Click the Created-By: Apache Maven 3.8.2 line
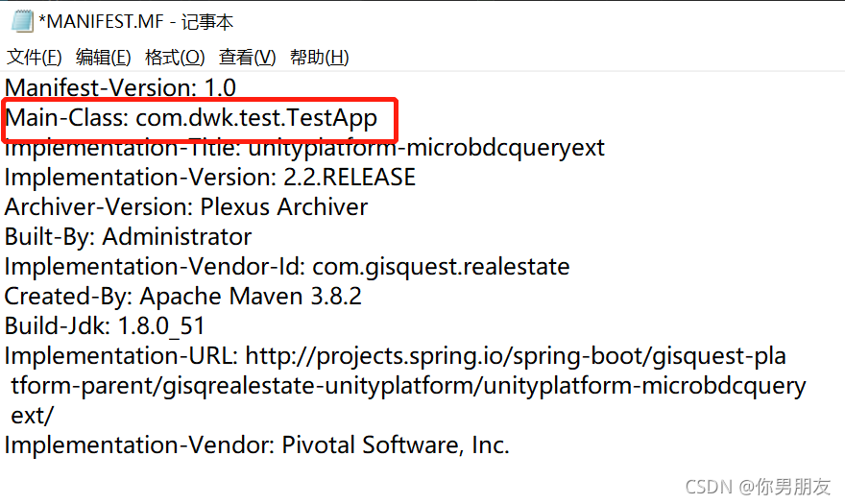The width and height of the screenshot is (845, 504). pyautogui.click(x=182, y=297)
